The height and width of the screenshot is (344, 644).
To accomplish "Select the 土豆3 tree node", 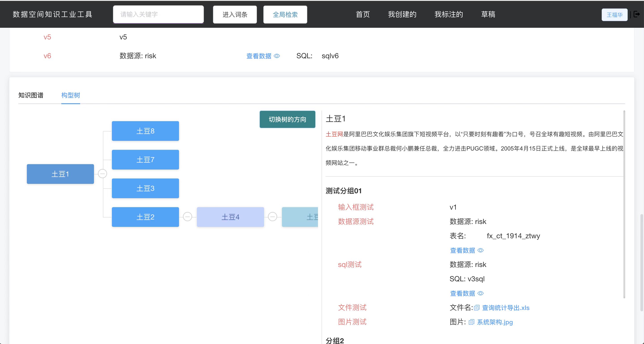I will coord(145,188).
